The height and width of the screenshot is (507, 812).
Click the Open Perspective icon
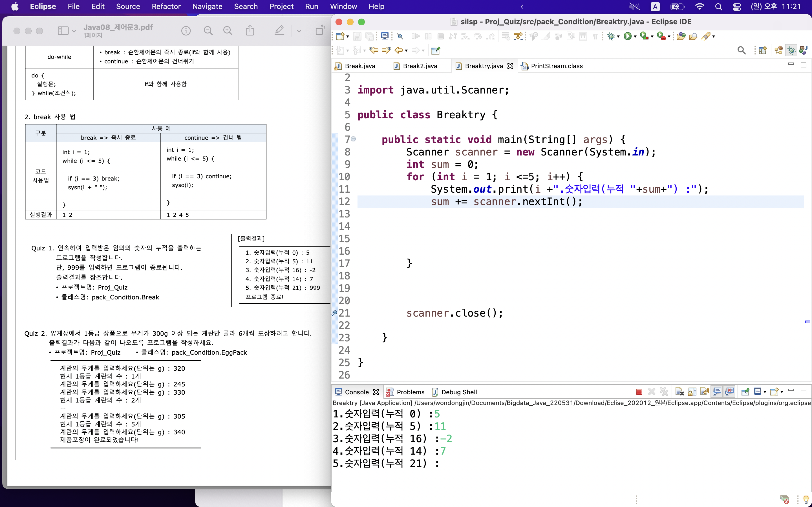762,51
